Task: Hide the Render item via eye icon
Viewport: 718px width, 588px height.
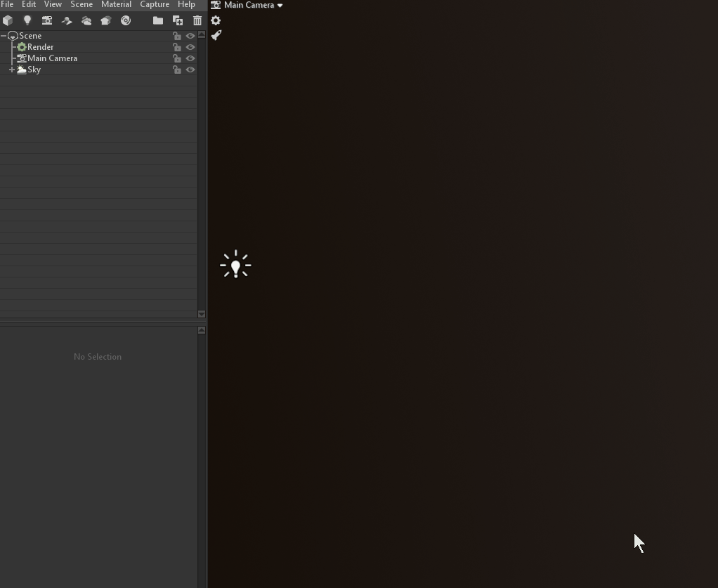Action: tap(190, 47)
